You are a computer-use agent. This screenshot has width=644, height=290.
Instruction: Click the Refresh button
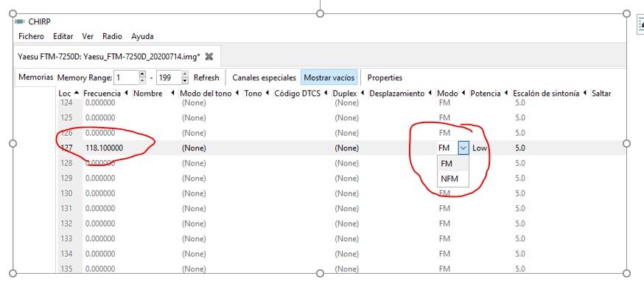206,77
